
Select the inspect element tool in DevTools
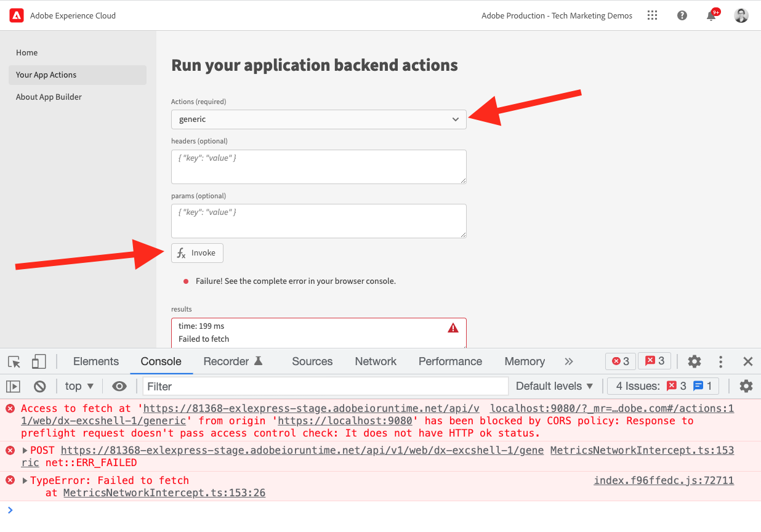pos(14,361)
